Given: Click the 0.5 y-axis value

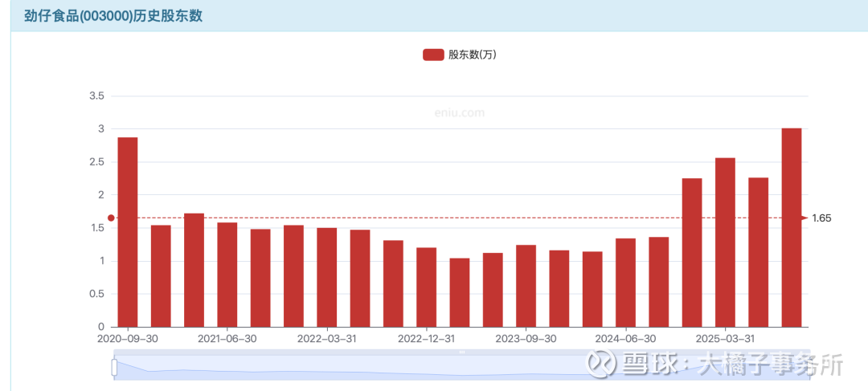Looking at the screenshot, I should 97,294.
